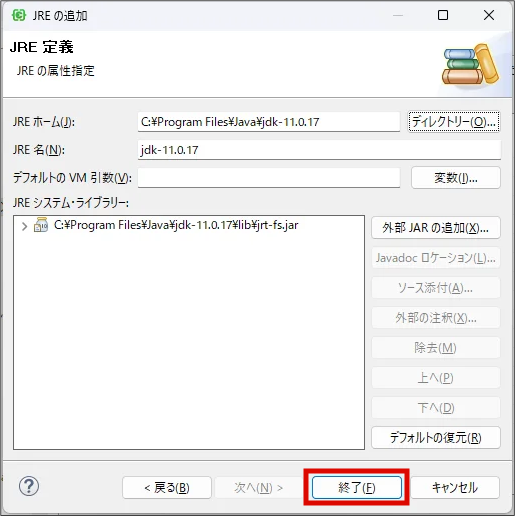Click in the JRE ホーム path field
The height and width of the screenshot is (516, 515).
click(269, 122)
